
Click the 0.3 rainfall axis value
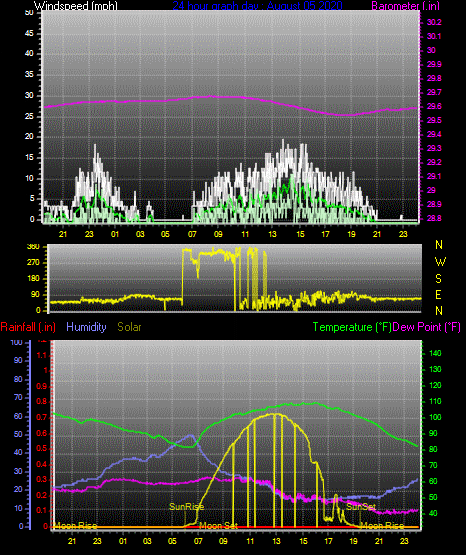pos(42,480)
